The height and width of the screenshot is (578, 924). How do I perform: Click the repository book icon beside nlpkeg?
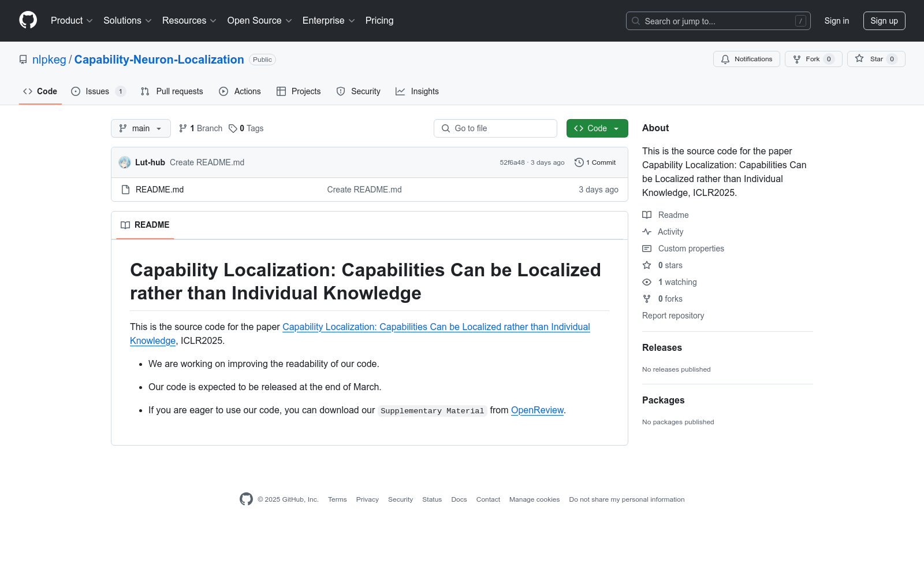[23, 60]
